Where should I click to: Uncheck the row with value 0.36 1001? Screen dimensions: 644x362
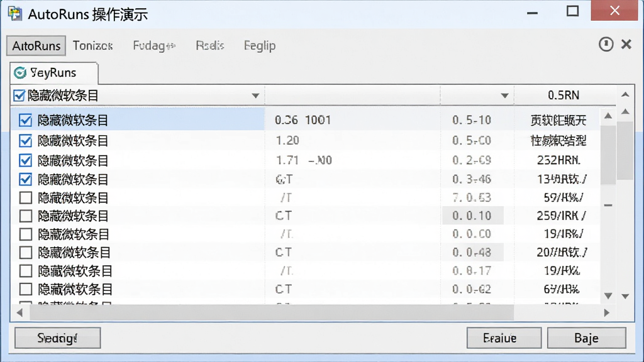pos(25,120)
